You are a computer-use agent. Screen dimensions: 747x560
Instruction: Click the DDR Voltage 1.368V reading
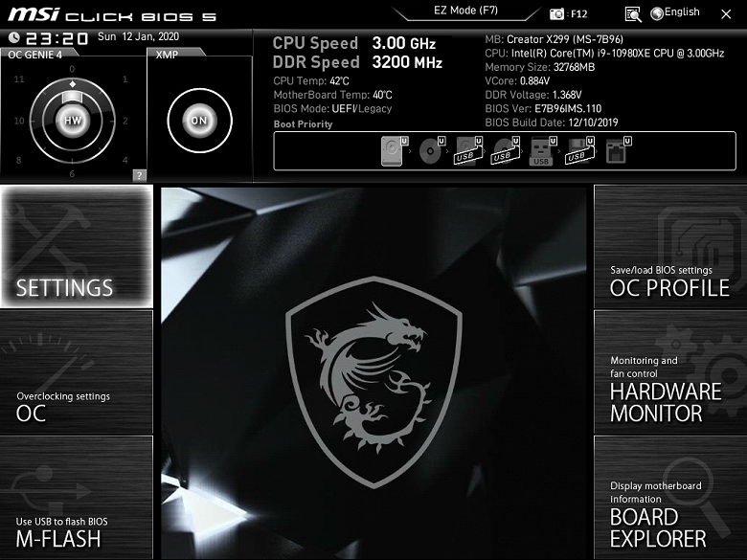tap(533, 95)
